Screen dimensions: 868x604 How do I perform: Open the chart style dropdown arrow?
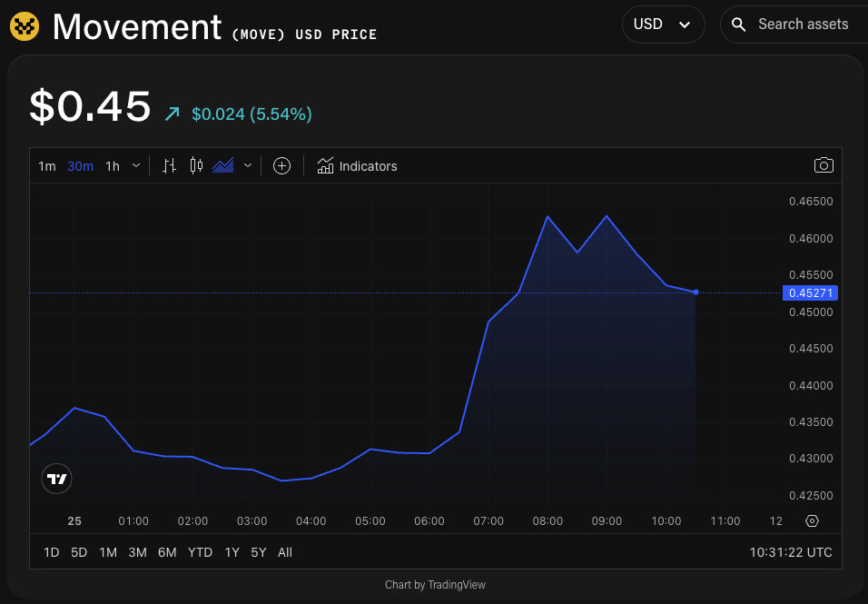(x=247, y=165)
